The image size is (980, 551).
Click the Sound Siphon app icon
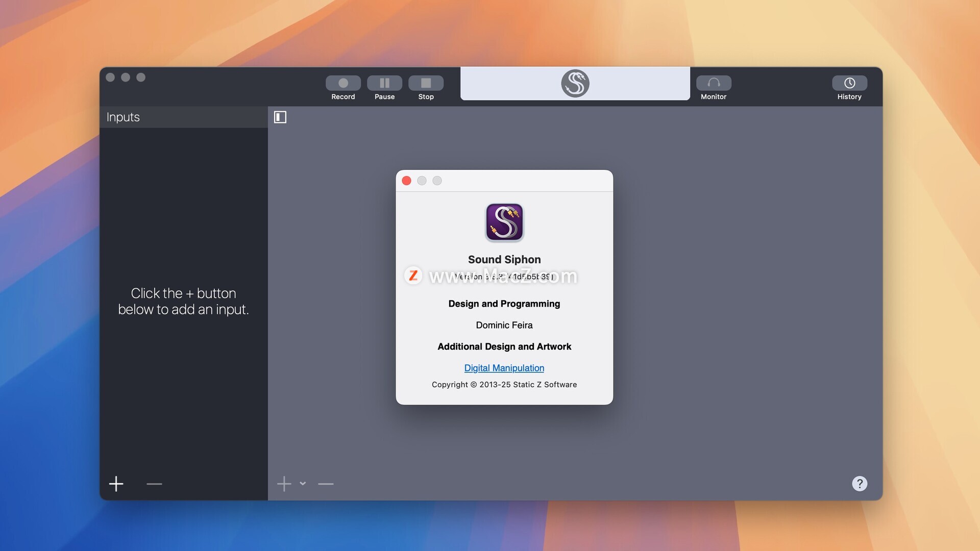504,222
